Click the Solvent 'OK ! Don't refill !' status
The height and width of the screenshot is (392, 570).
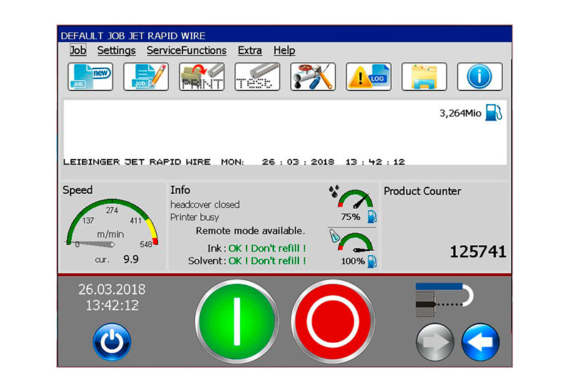coord(267,261)
